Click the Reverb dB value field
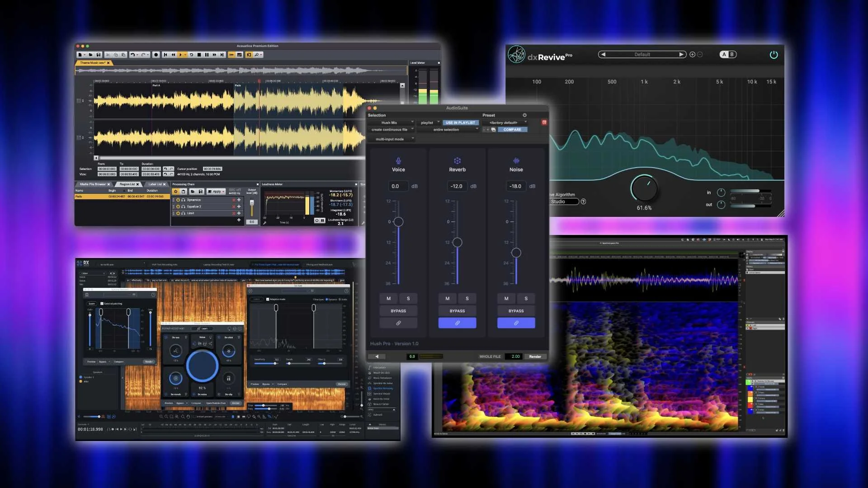 point(457,186)
